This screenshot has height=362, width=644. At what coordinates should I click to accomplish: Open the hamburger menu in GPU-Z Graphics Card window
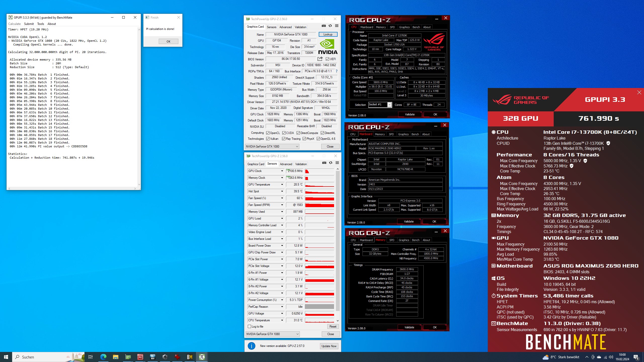click(337, 26)
